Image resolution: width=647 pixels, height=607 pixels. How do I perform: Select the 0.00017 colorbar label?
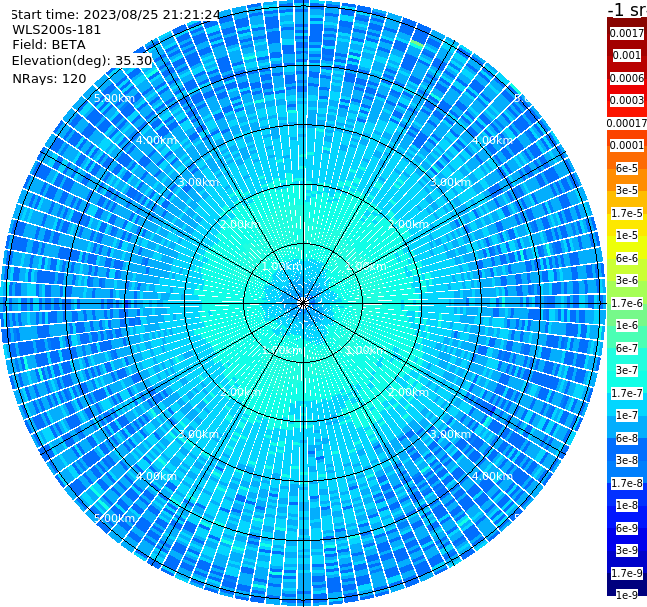[x=627, y=123]
